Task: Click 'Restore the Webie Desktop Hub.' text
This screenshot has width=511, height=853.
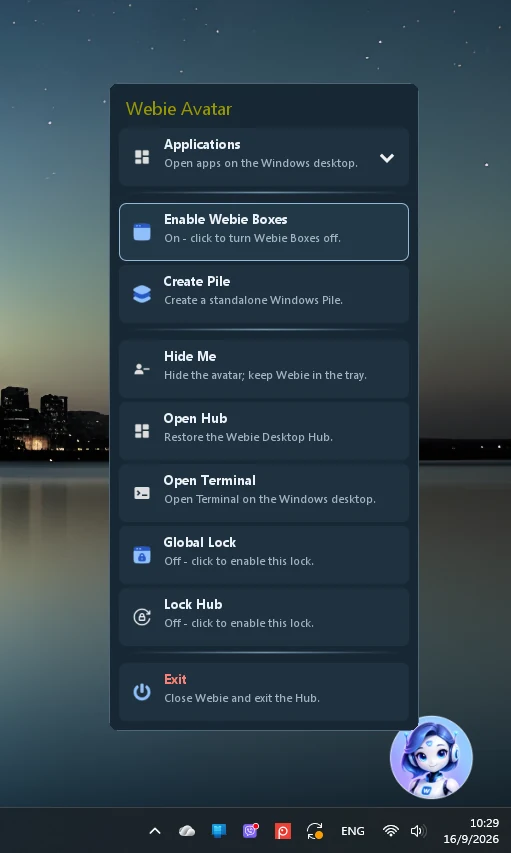Action: [248, 437]
